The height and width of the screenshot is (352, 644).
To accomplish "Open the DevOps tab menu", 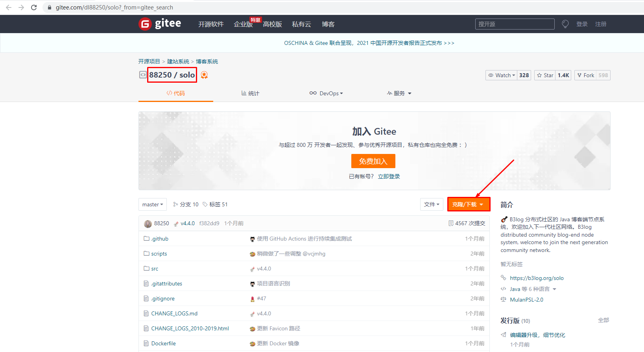I will pos(326,93).
